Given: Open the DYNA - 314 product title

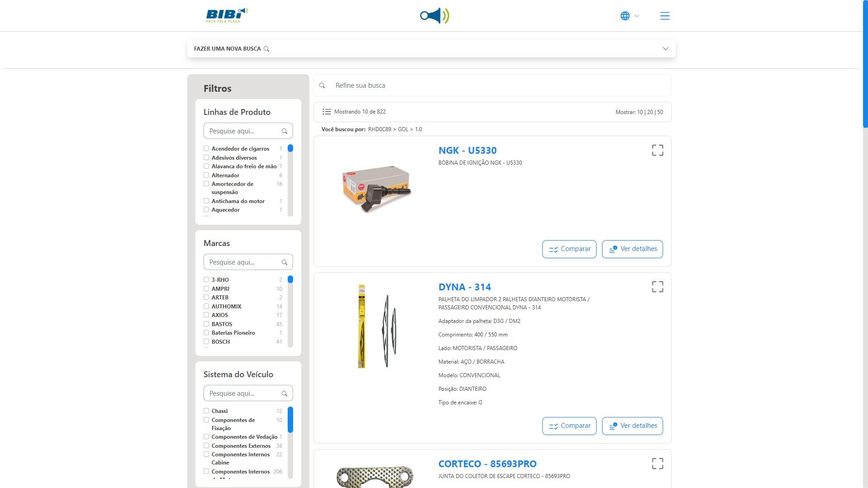Looking at the screenshot, I should point(465,287).
